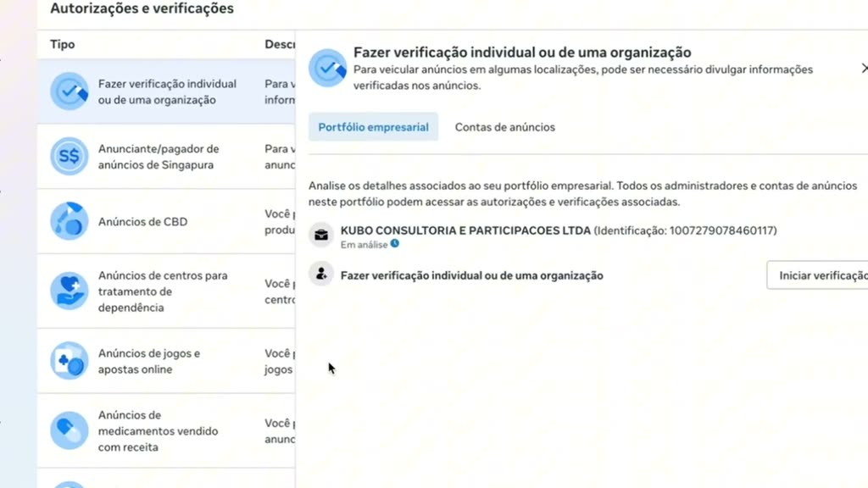Click the Iniciar verificação button
868x488 pixels.
coord(818,275)
